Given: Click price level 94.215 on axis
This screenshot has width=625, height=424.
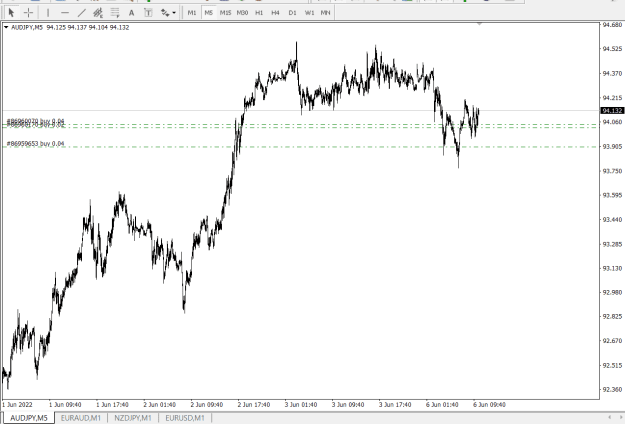Looking at the screenshot, I should click(x=612, y=98).
